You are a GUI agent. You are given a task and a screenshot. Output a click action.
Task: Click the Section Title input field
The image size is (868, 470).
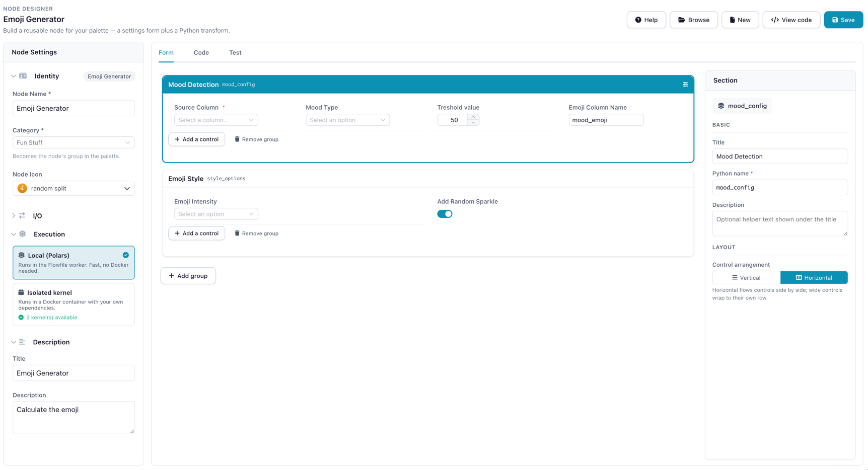[780, 156]
